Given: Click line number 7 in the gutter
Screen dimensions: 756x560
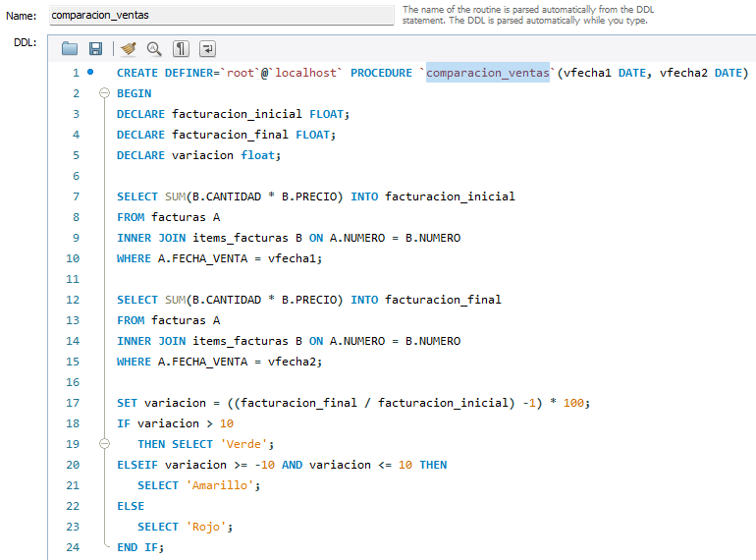Looking at the screenshot, I should (x=75, y=196).
